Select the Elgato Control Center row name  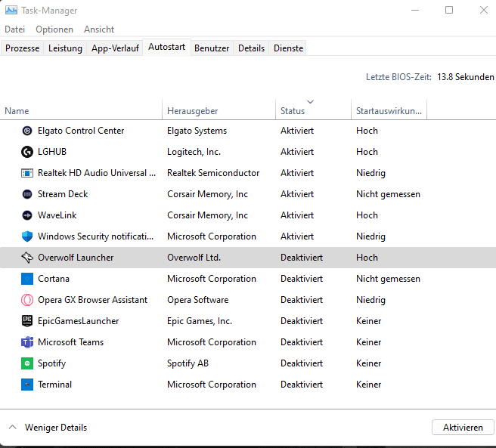click(x=81, y=131)
